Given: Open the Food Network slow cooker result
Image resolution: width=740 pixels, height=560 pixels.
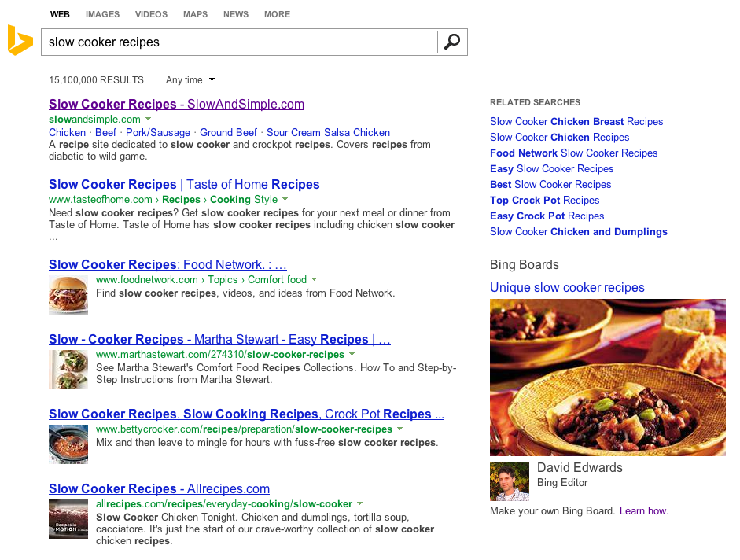Looking at the screenshot, I should pyautogui.click(x=168, y=264).
